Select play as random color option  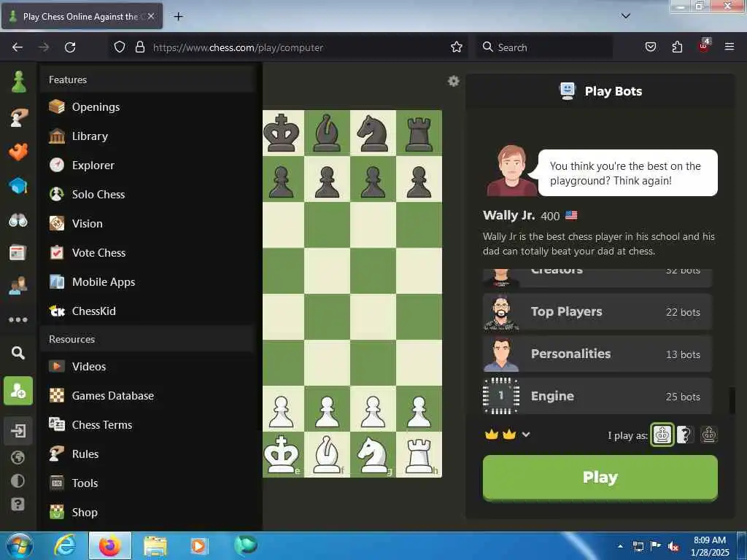pos(686,435)
